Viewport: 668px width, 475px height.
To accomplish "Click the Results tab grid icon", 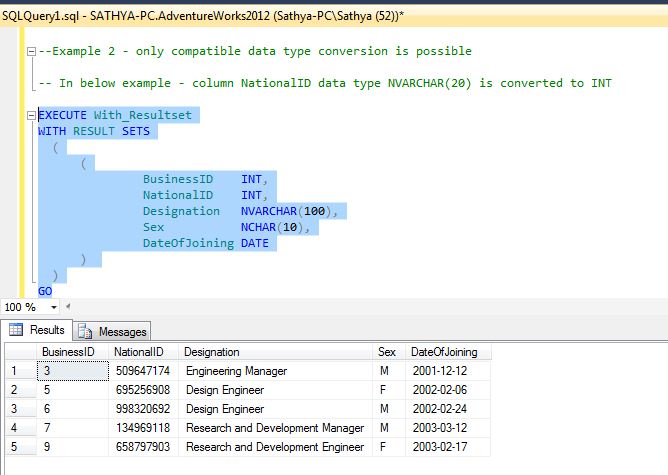I will [16, 330].
